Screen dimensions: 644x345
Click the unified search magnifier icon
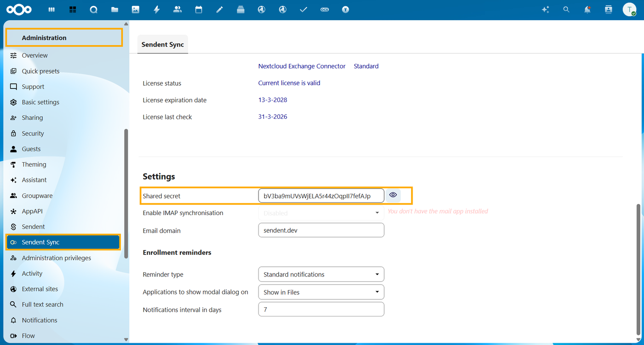pos(566,10)
